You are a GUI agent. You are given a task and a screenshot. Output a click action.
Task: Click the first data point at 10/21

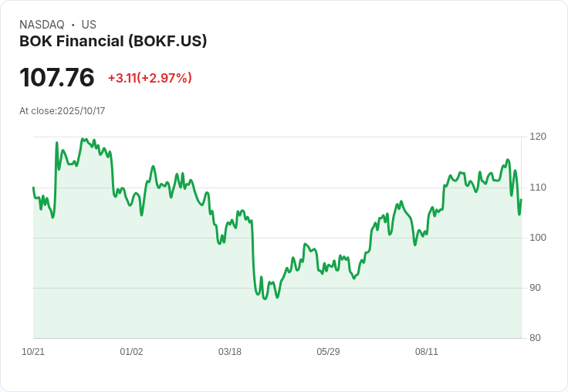pyautogui.click(x=33, y=188)
